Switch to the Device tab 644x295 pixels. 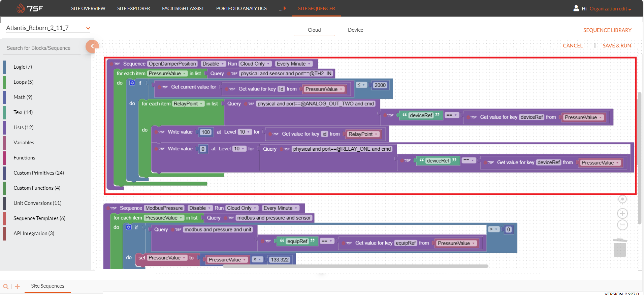pos(355,30)
